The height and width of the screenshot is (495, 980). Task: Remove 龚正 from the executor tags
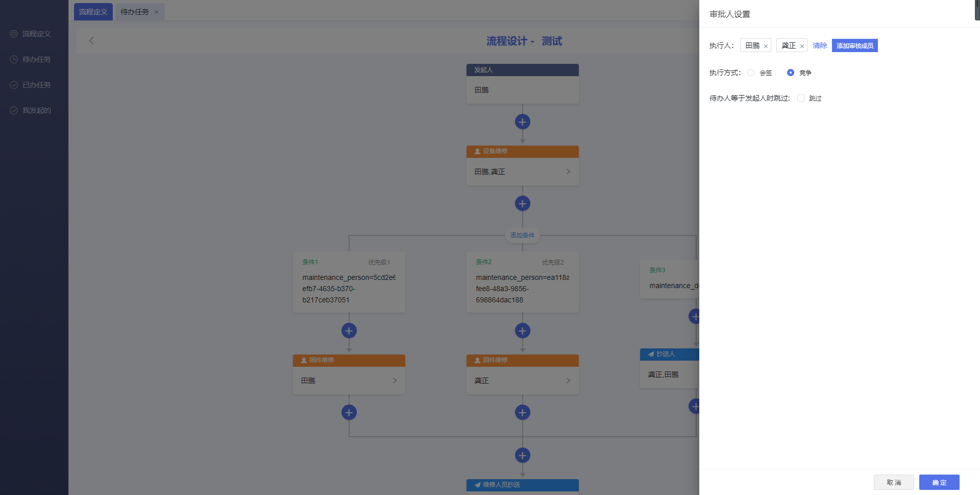(x=802, y=46)
